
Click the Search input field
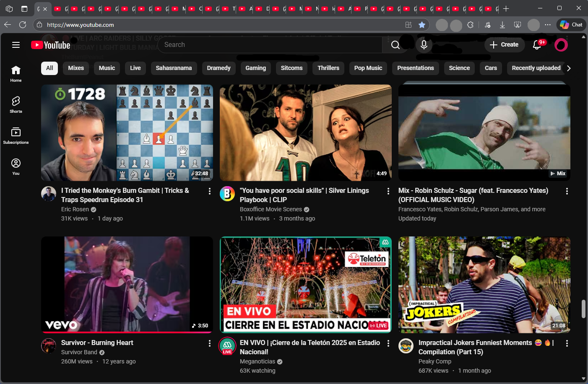click(x=270, y=45)
